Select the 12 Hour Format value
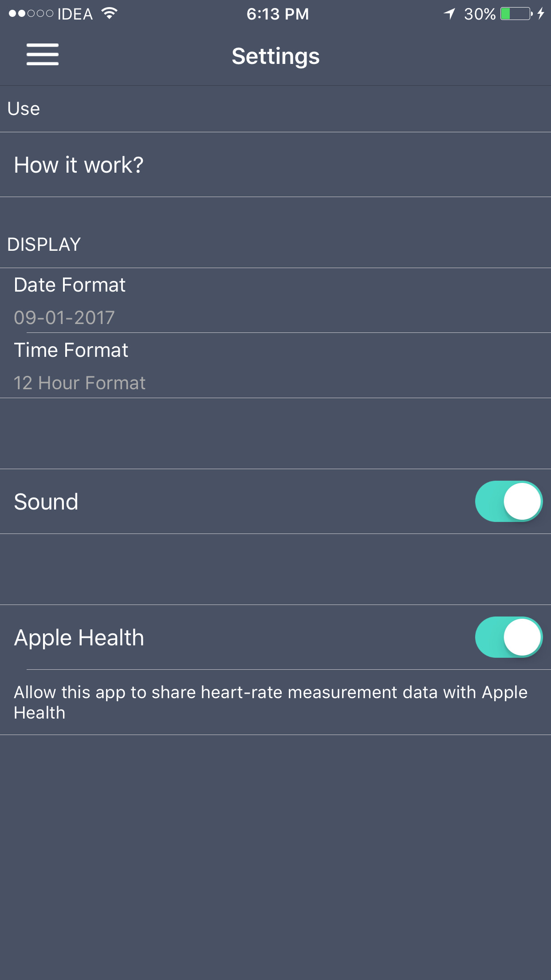The width and height of the screenshot is (551, 980). (x=79, y=383)
